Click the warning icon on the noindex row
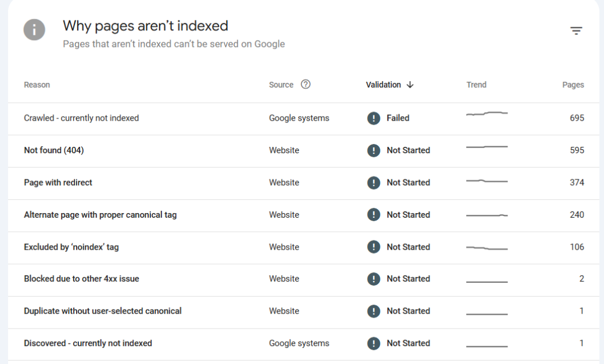This screenshot has height=364, width=604. 374,247
